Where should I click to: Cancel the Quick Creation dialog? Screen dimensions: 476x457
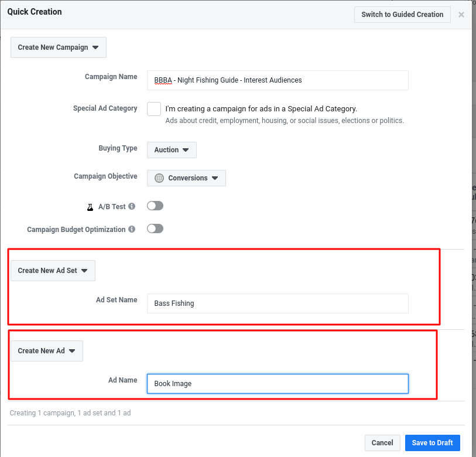click(382, 443)
